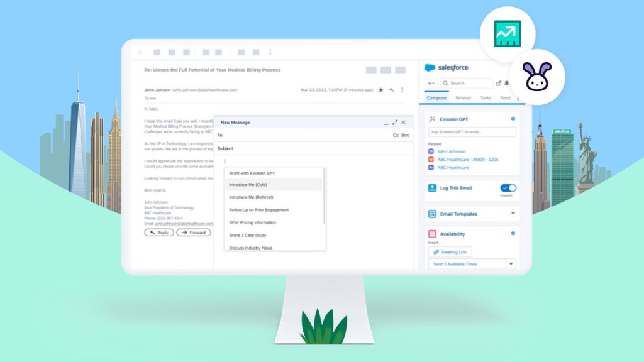Select the Log This Email icon

coord(431,187)
